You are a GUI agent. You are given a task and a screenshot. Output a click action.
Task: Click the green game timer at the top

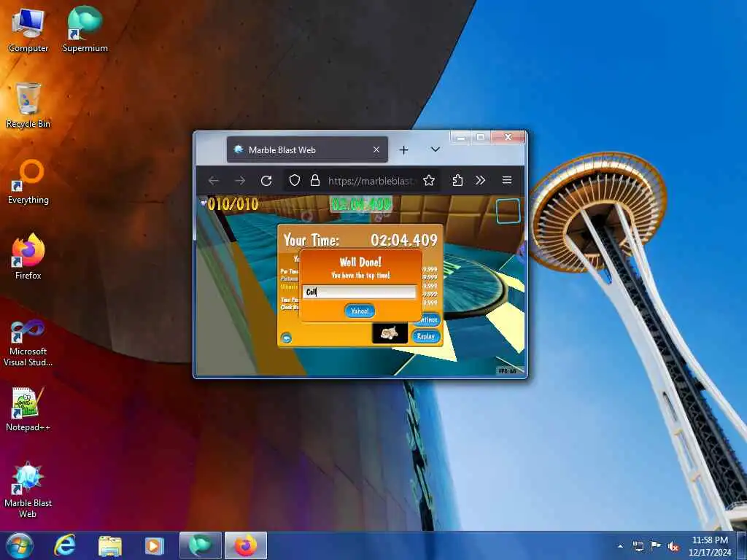pyautogui.click(x=361, y=204)
